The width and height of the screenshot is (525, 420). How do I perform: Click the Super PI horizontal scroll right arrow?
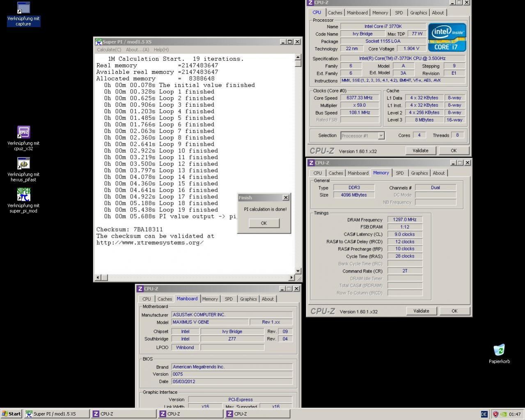click(291, 278)
